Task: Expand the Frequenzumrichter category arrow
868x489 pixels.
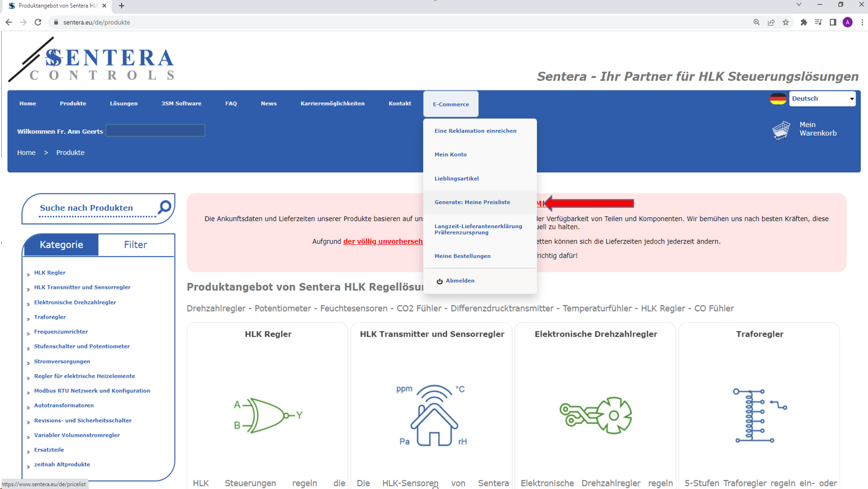Action: pos(28,334)
